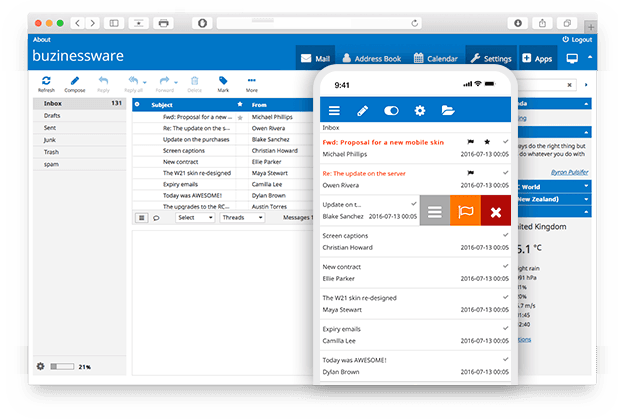Open the Select dropdown below message list
This screenshot has width=618, height=419.
coord(194,217)
